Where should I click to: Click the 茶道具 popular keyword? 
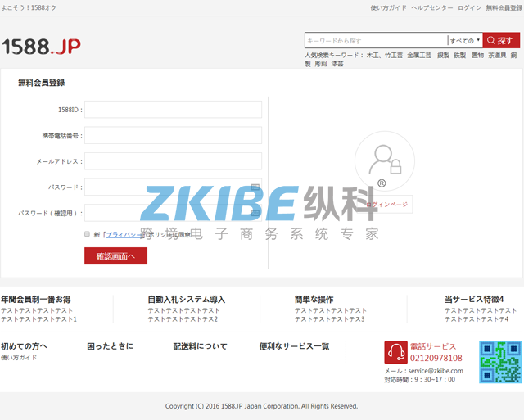point(497,55)
